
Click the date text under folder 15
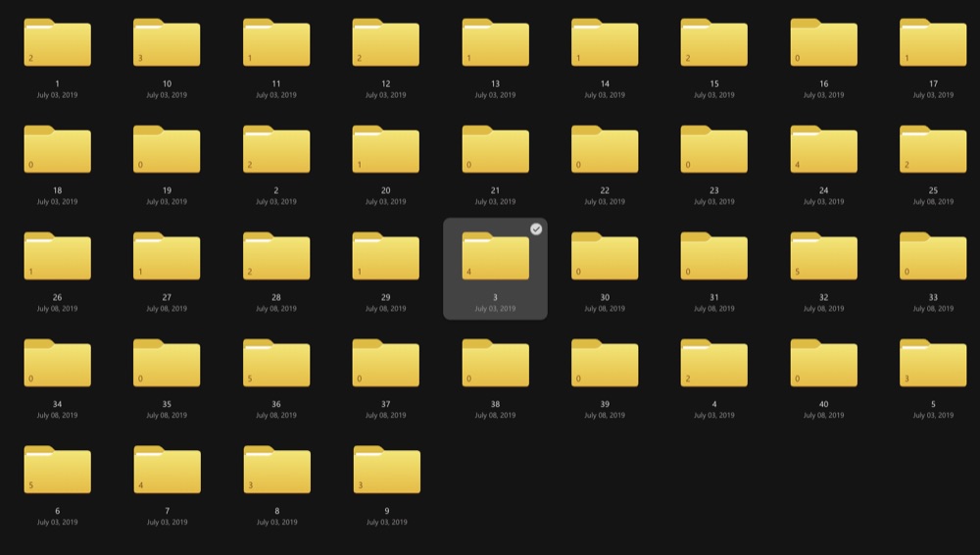pos(714,95)
